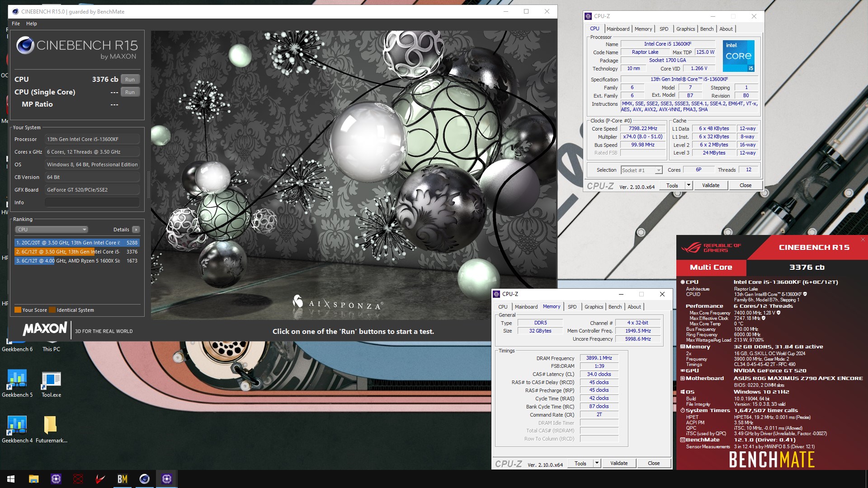This screenshot has height=488, width=868.
Task: Run the CPU multi-core benchmark
Action: point(130,80)
